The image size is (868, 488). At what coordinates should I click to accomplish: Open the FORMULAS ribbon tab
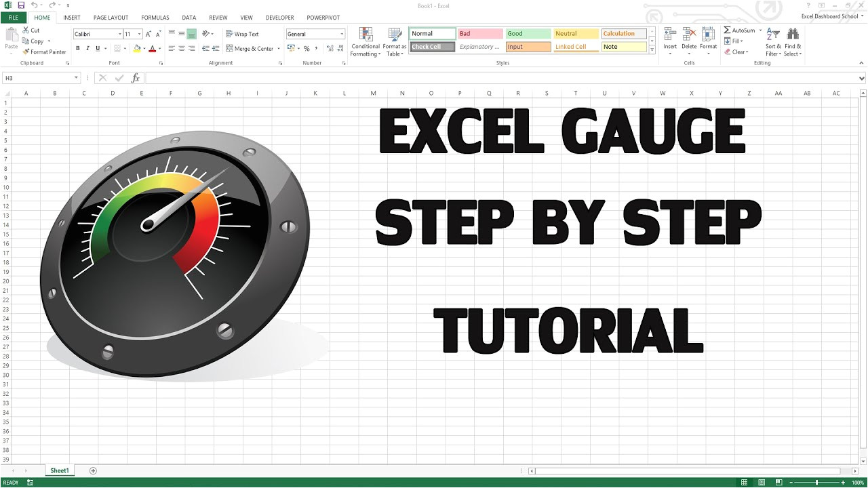coord(155,18)
